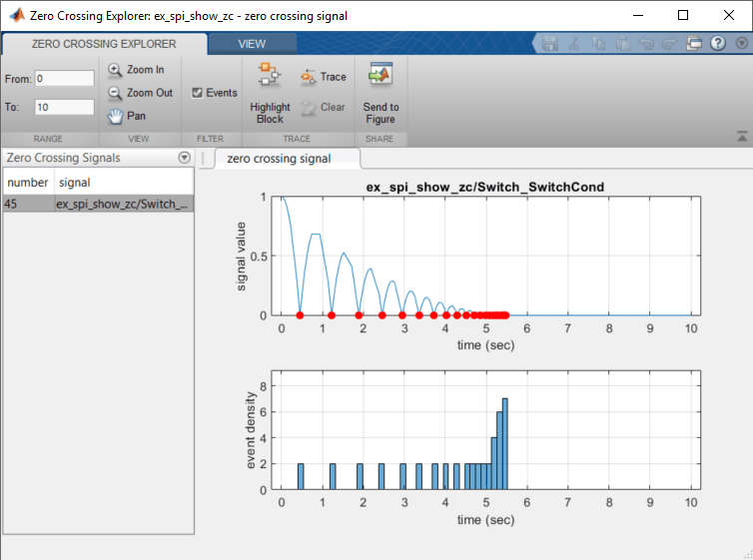This screenshot has height=560, width=753.
Task: Click the first red zero-crossing marker near 0.5 sec
Action: pos(300,315)
